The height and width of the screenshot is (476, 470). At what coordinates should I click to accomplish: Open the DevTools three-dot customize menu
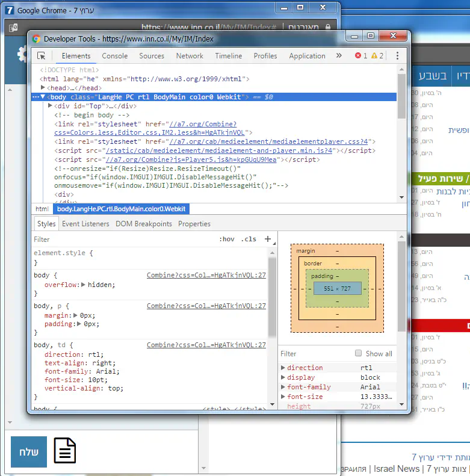click(397, 56)
